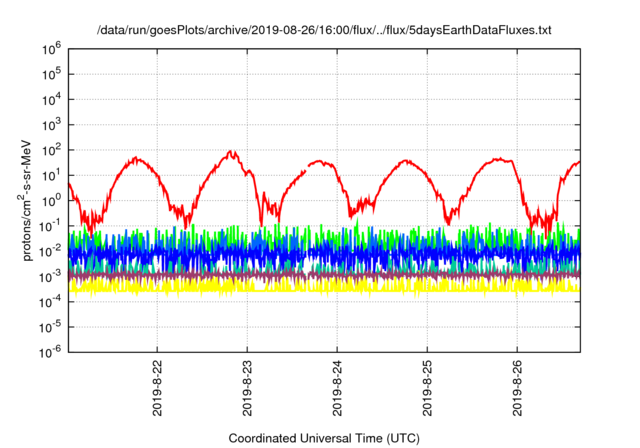Click the 2019-8-23 date label
Screen dimensions: 640x448
click(x=247, y=388)
